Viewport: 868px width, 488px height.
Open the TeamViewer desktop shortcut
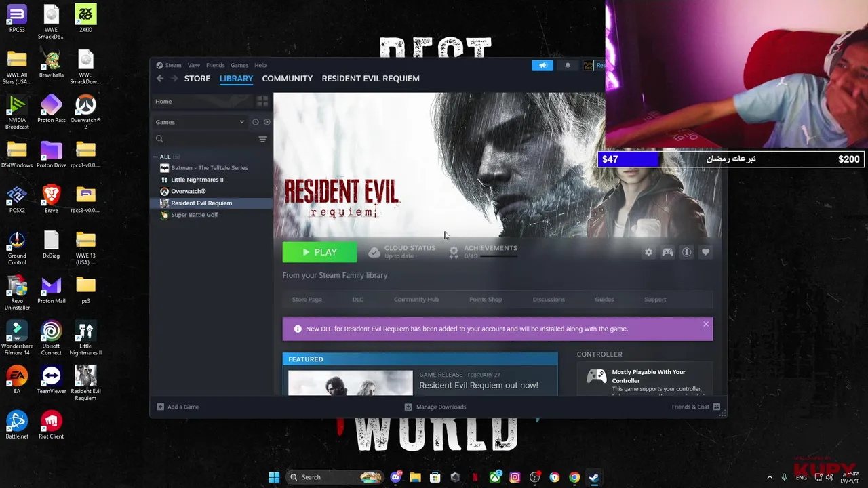(51, 380)
